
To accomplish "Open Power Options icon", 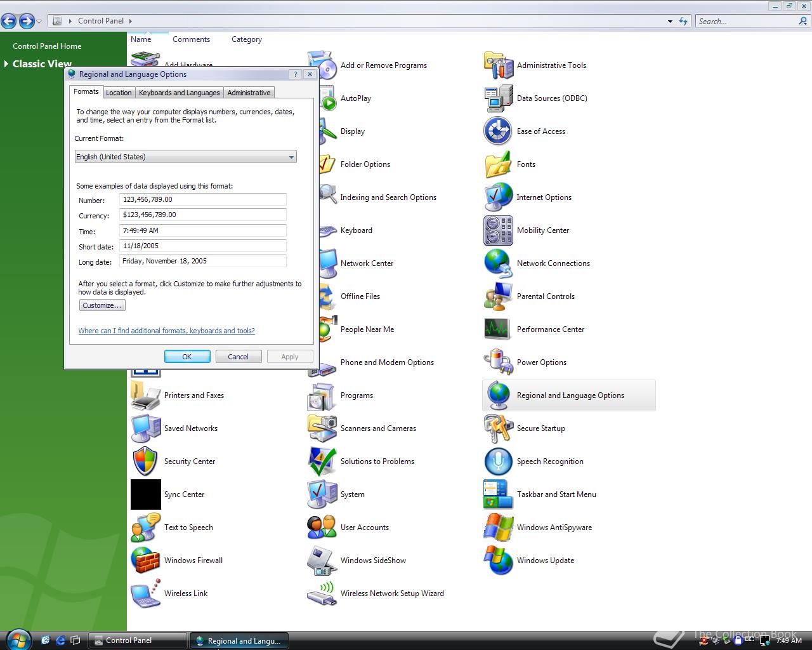I will 499,362.
